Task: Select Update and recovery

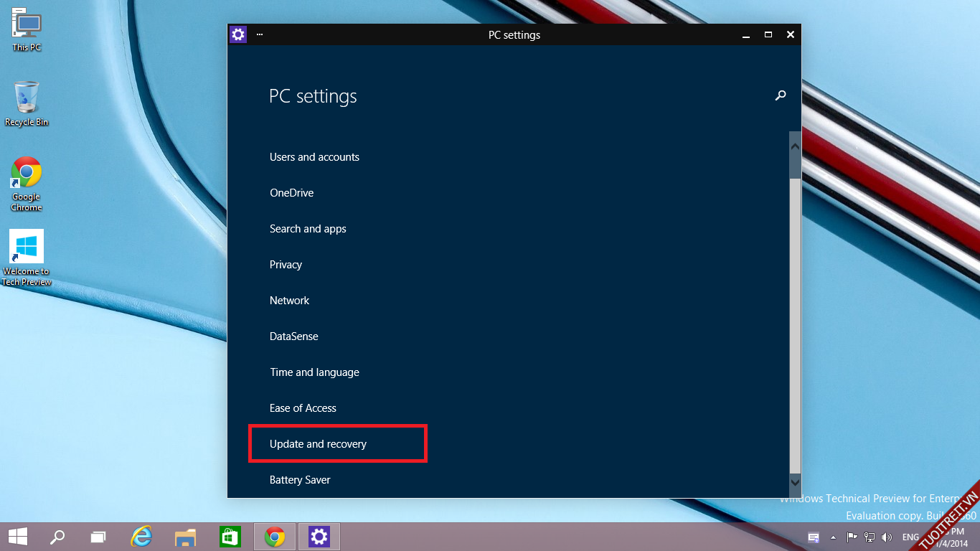Action: (x=318, y=444)
